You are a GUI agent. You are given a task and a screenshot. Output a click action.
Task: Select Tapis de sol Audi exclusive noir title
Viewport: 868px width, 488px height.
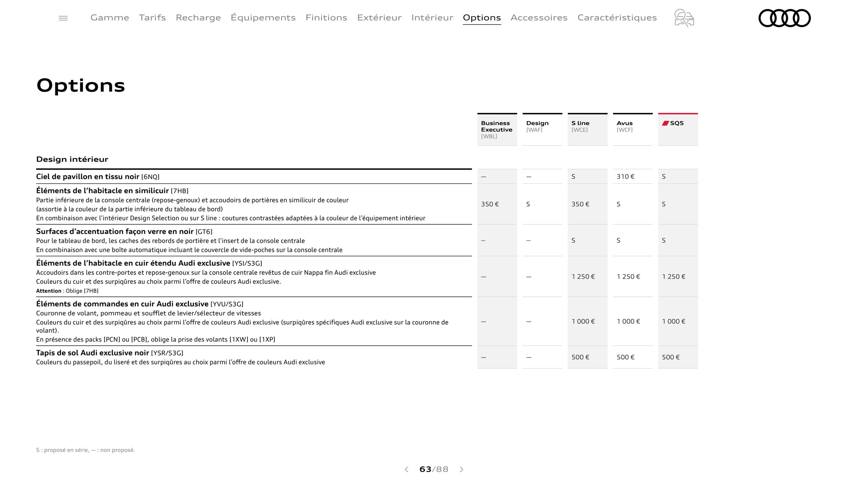(x=109, y=353)
